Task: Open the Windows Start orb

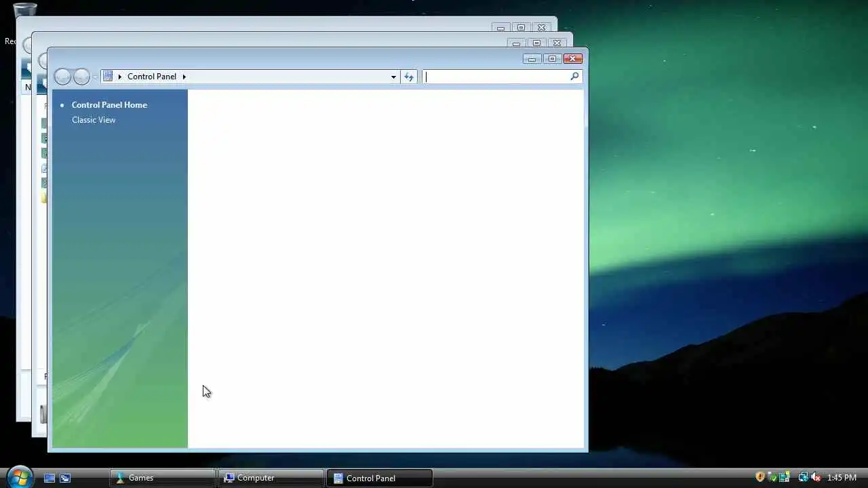Action: [x=19, y=476]
